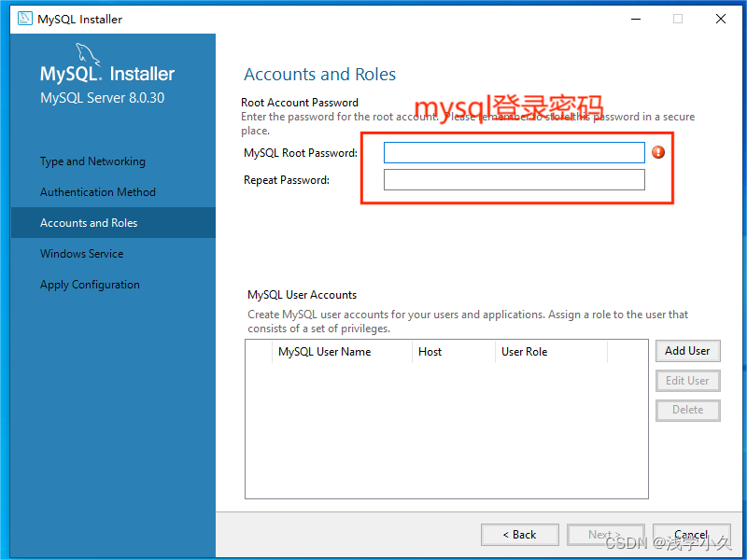This screenshot has width=747, height=560.
Task: Click the Root Account Password label
Action: [x=300, y=103]
